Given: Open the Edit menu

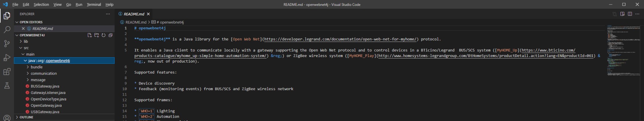Looking at the screenshot, I should click(26, 4).
